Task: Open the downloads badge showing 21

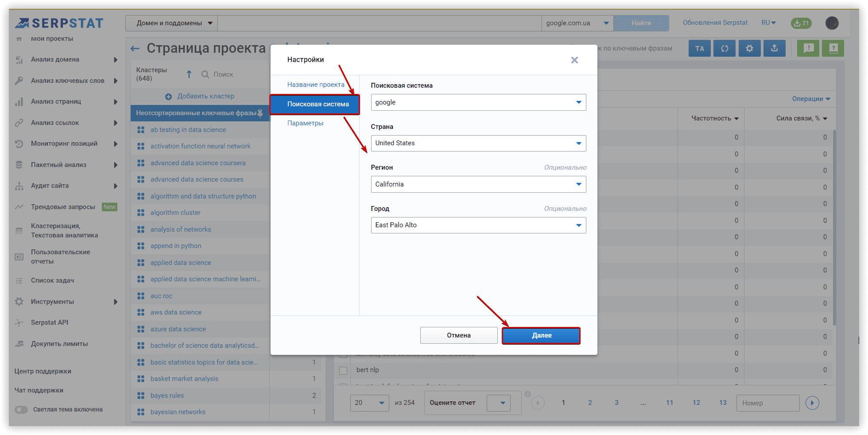Action: point(801,23)
